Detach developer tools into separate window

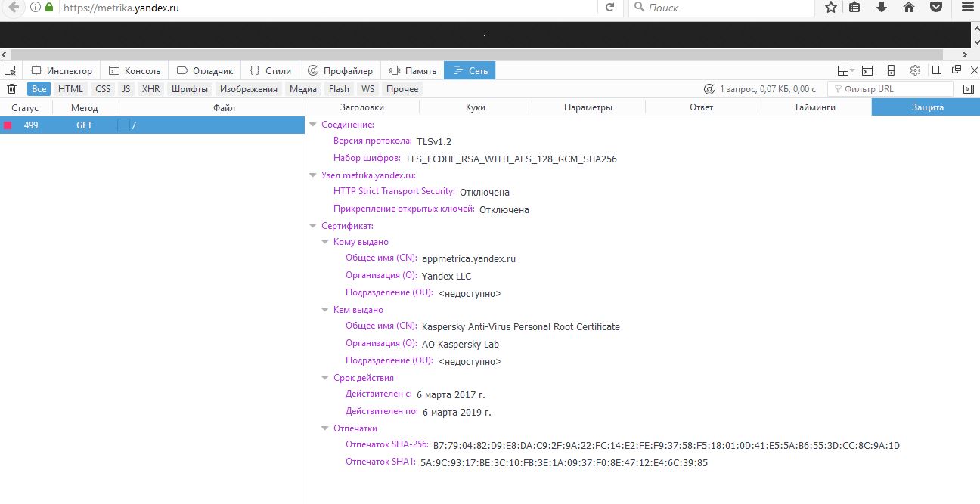pos(956,70)
